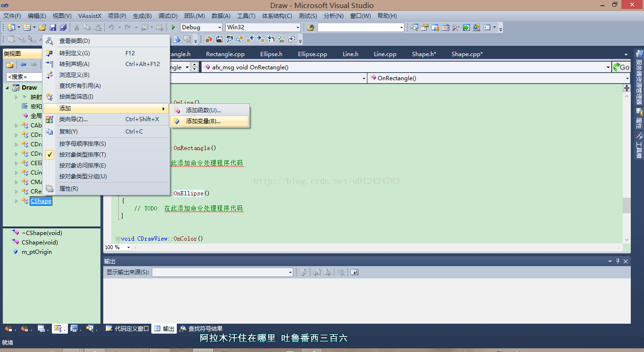
Task: Click the Copy toolbar icon
Action: click(87, 27)
